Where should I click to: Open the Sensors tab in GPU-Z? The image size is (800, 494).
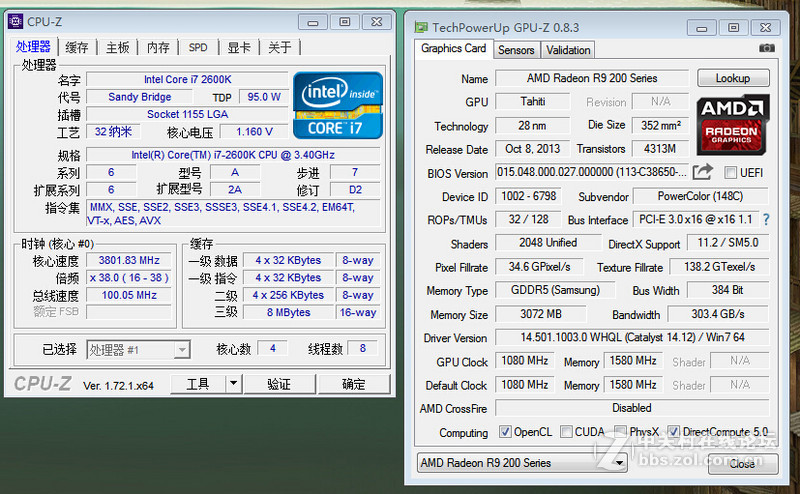[516, 50]
